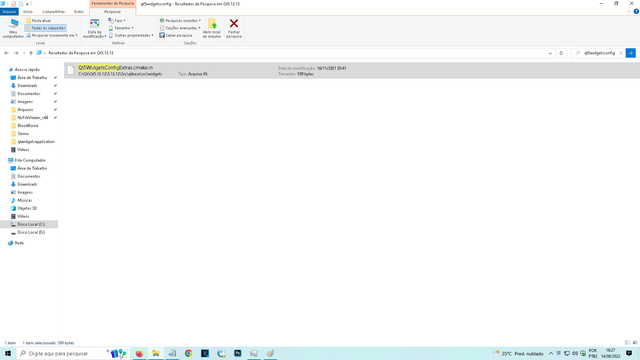Viewport: 640px width, 360px height.
Task: Open Vídeos under Acesso rápido
Action: click(23, 150)
